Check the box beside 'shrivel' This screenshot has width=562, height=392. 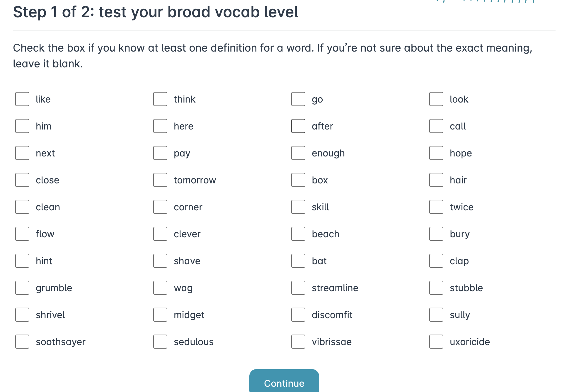(x=22, y=315)
